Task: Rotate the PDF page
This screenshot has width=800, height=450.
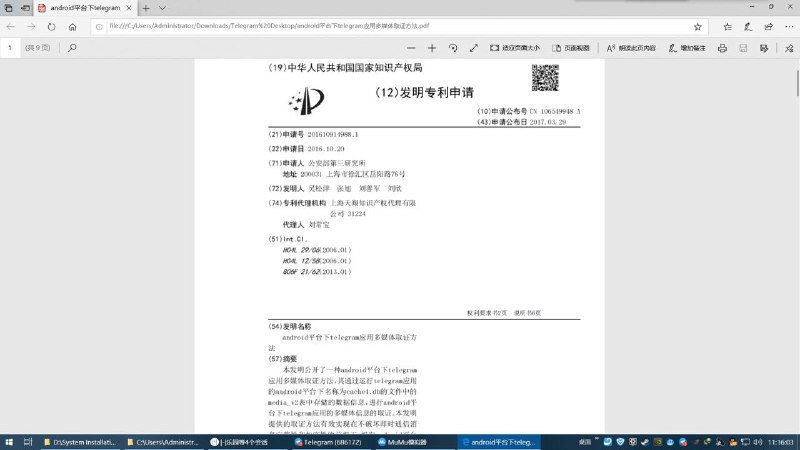Action: [453, 47]
